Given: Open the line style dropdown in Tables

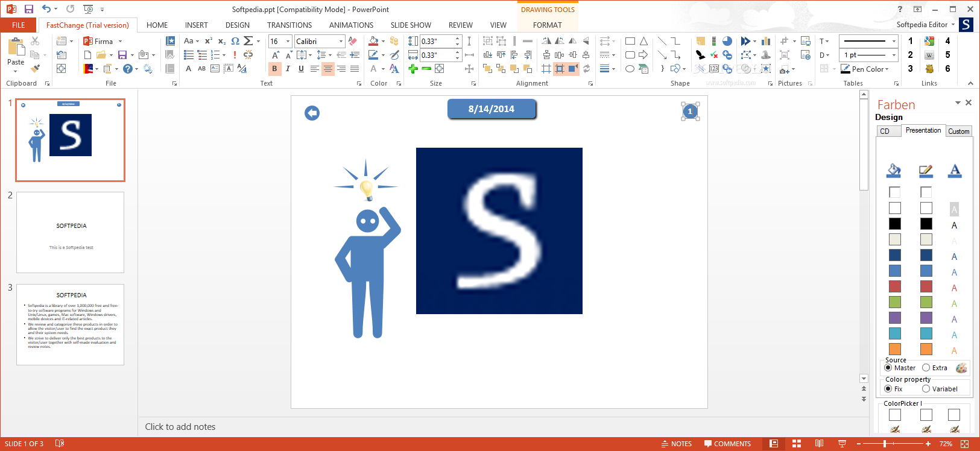Looking at the screenshot, I should 894,41.
